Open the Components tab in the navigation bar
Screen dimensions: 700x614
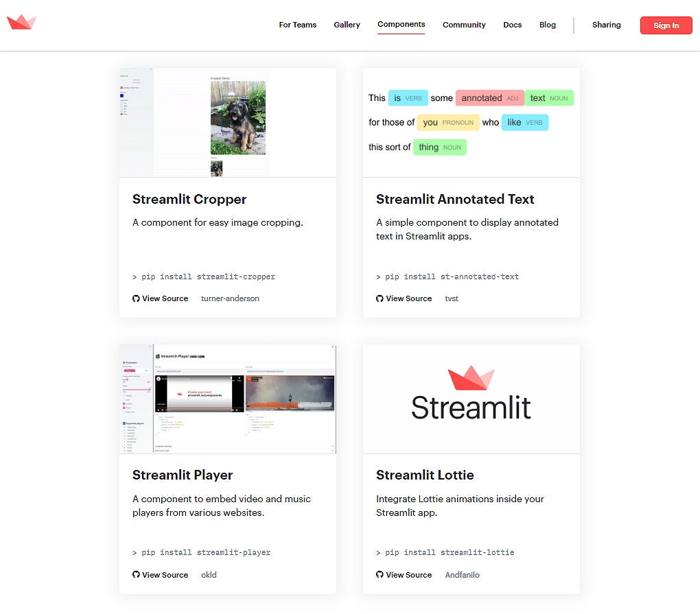401,25
